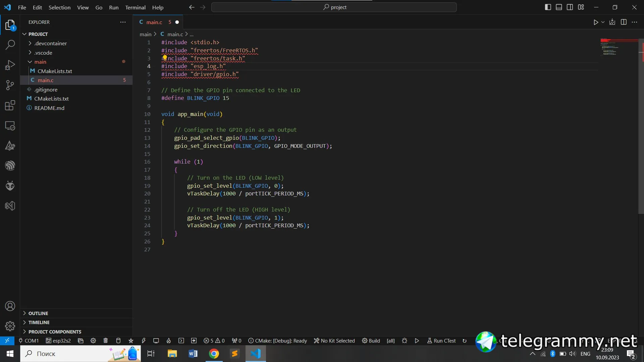Select the main.c editor tab

click(154, 22)
